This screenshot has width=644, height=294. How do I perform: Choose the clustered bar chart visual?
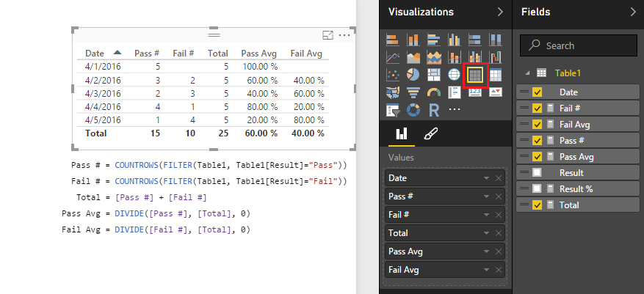point(434,40)
